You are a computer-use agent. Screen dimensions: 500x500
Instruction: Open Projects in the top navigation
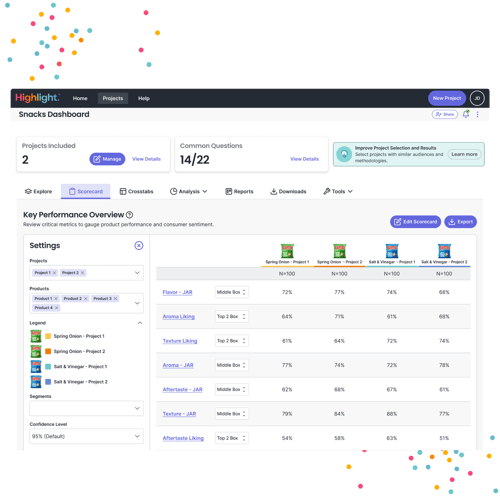pyautogui.click(x=113, y=98)
